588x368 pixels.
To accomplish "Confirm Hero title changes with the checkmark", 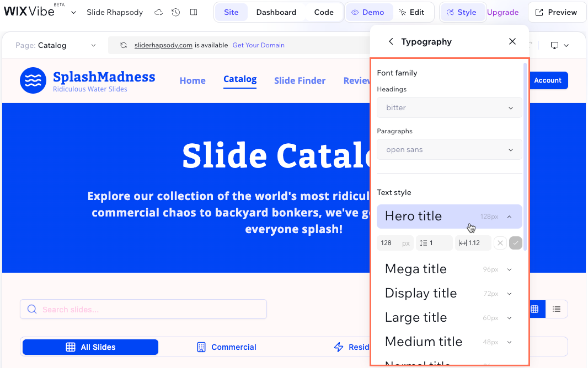I will (515, 242).
